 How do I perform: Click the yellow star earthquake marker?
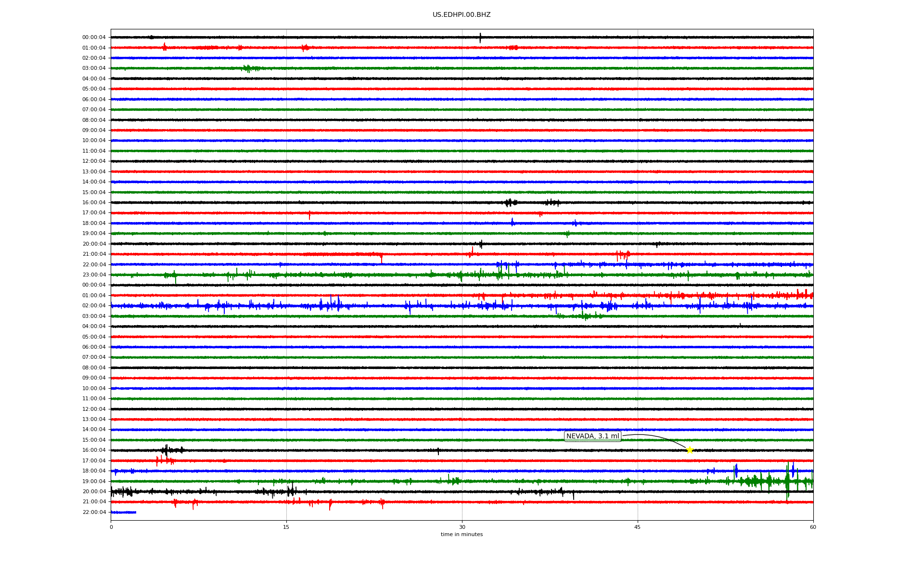689,450
